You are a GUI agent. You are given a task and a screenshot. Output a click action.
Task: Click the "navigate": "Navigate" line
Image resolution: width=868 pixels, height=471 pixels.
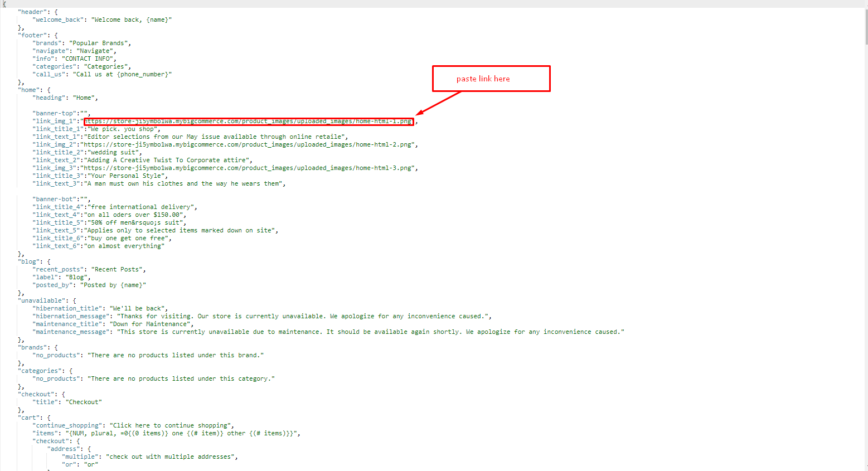(x=74, y=51)
